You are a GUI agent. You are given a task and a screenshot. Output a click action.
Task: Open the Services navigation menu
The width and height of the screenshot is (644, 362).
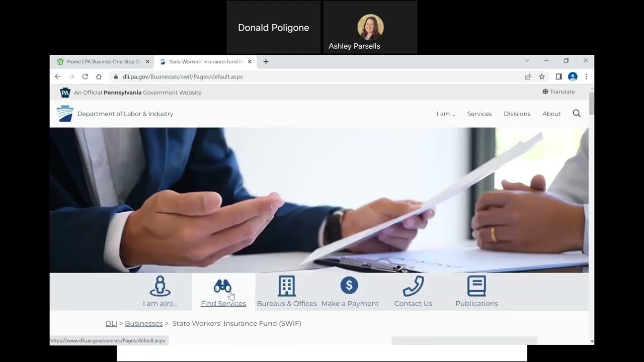[x=479, y=114]
